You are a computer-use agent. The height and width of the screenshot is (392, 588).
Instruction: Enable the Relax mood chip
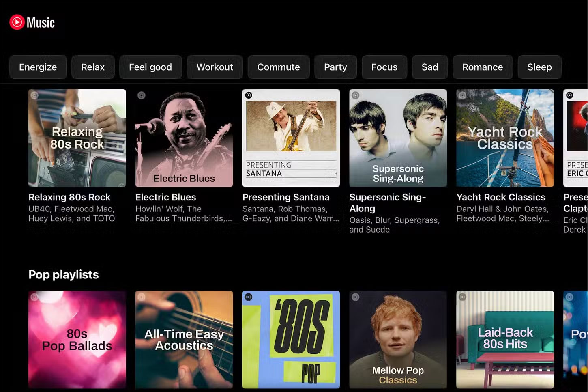(x=93, y=67)
